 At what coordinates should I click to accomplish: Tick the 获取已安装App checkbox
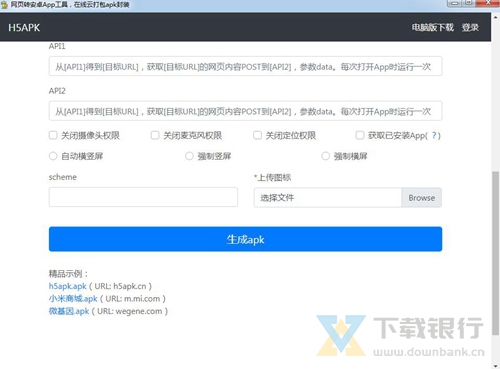click(360, 135)
